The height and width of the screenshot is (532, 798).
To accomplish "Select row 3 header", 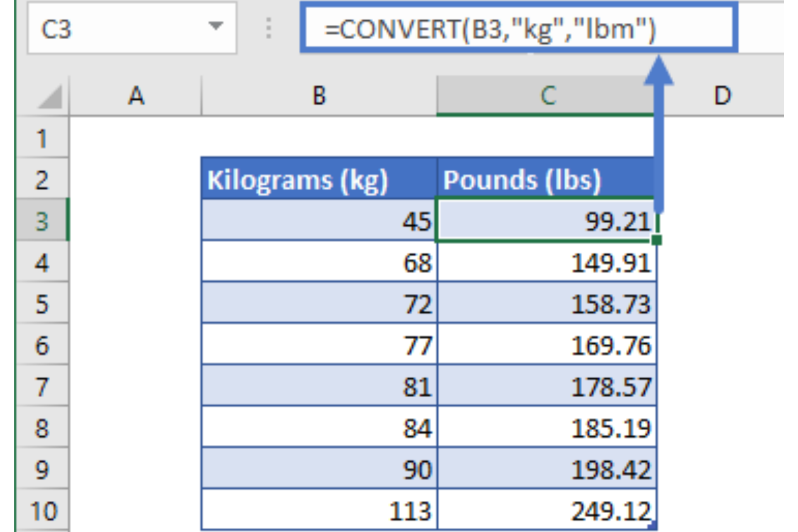I will [x=42, y=221].
